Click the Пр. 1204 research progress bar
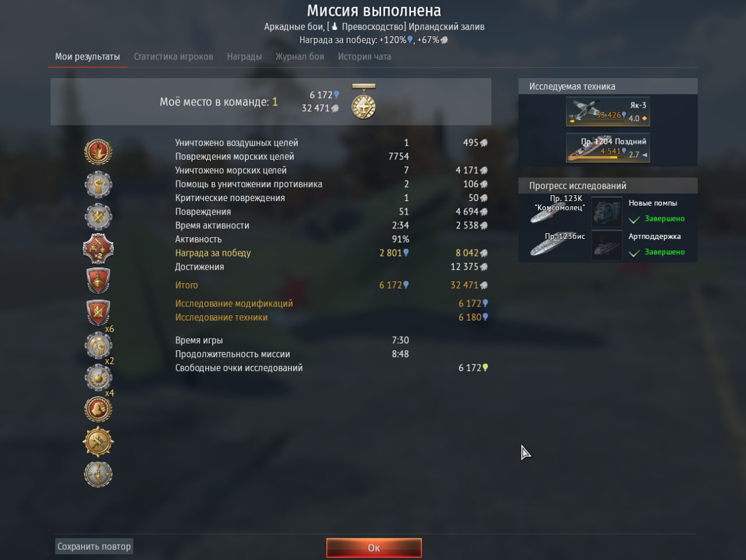This screenshot has height=560, width=746. click(597, 157)
